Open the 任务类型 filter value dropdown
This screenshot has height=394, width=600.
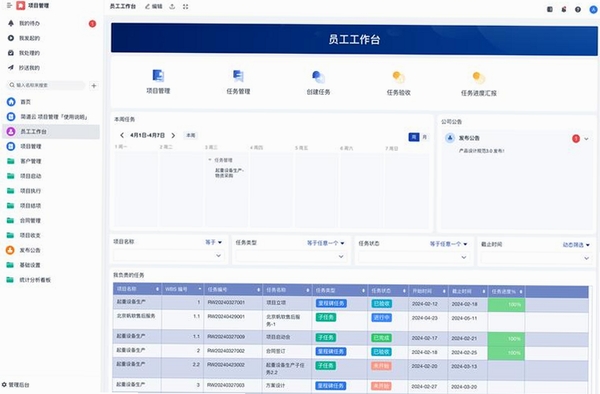click(x=292, y=256)
